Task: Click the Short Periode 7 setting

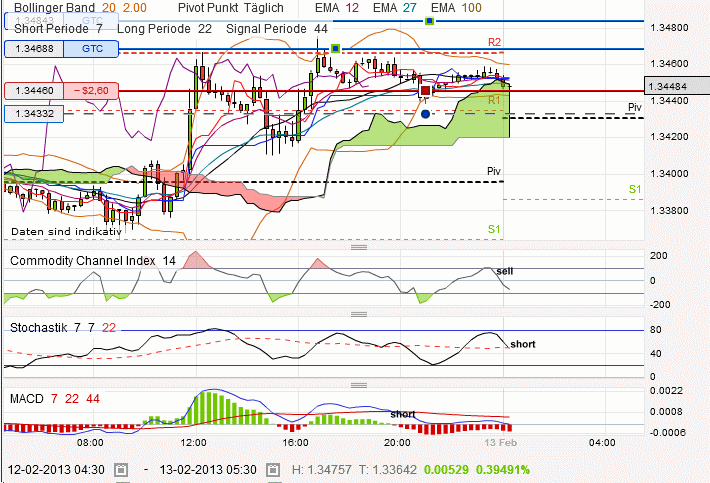Action: [x=58, y=29]
